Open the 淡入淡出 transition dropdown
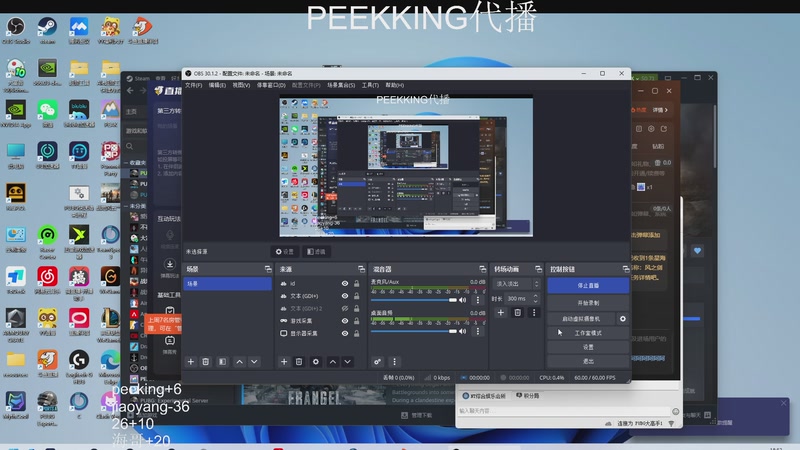 point(516,284)
